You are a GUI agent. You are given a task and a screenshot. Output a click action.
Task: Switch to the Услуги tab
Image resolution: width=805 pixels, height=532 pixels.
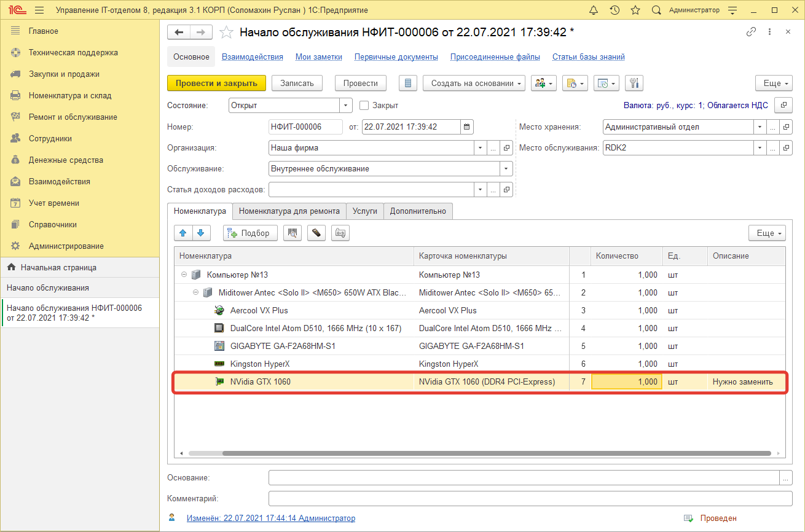pos(365,211)
